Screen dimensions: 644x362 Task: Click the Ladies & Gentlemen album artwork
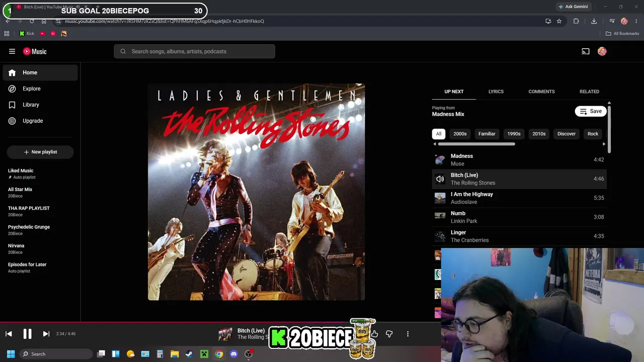click(x=257, y=192)
